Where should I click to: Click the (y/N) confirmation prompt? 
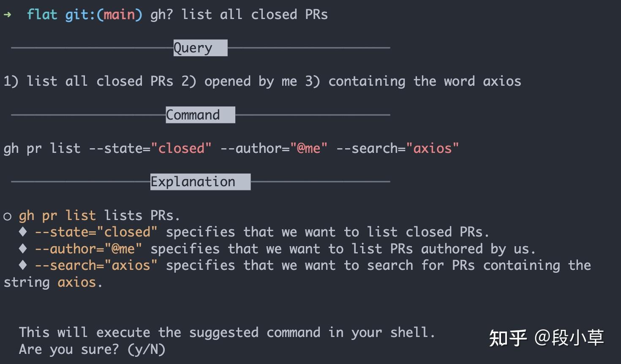(146, 349)
